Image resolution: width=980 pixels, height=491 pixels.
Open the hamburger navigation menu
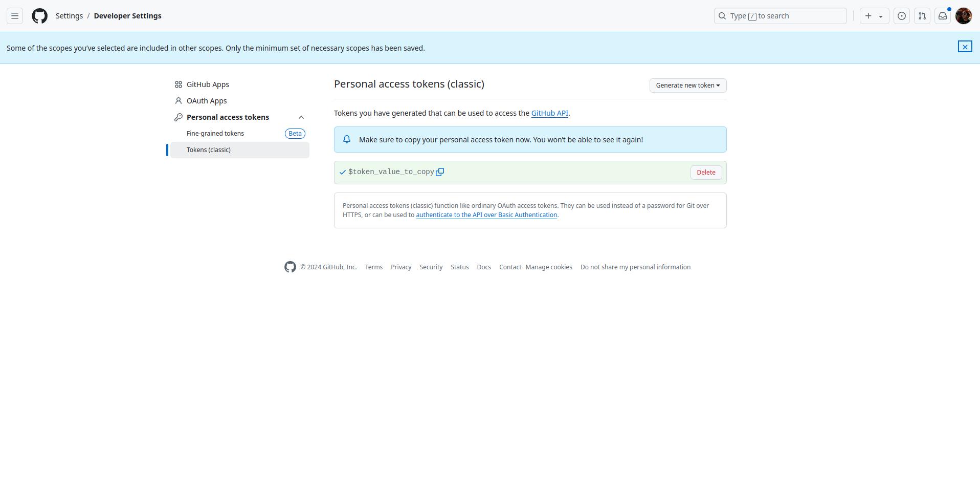(x=15, y=16)
